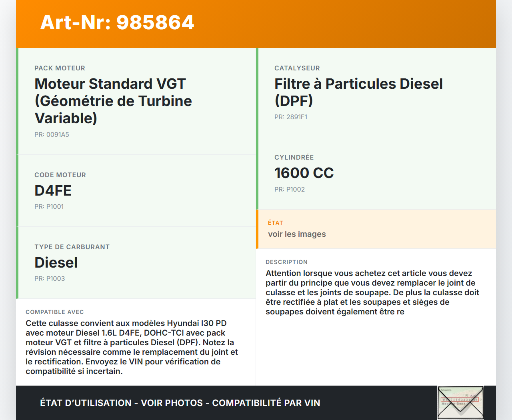Click the envelope VIN icon in footer
Viewport: 512px width, 420px height.
tap(461, 402)
